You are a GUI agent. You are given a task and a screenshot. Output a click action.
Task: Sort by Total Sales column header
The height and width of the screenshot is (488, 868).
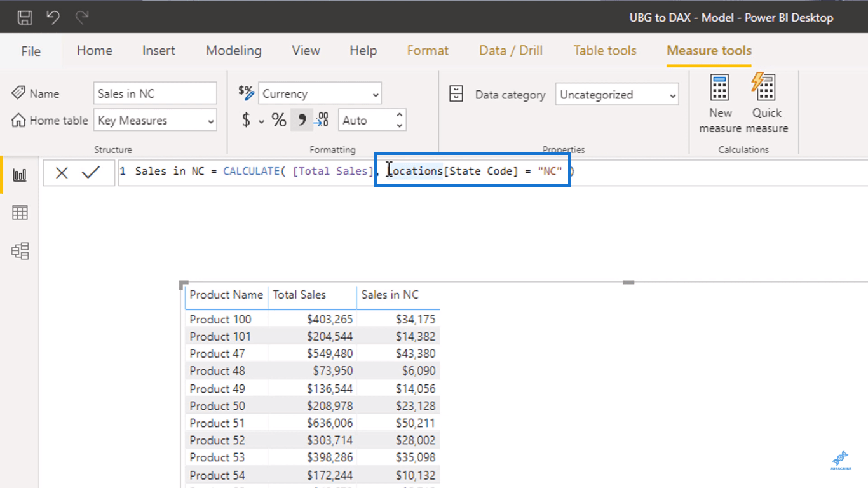coord(299,295)
